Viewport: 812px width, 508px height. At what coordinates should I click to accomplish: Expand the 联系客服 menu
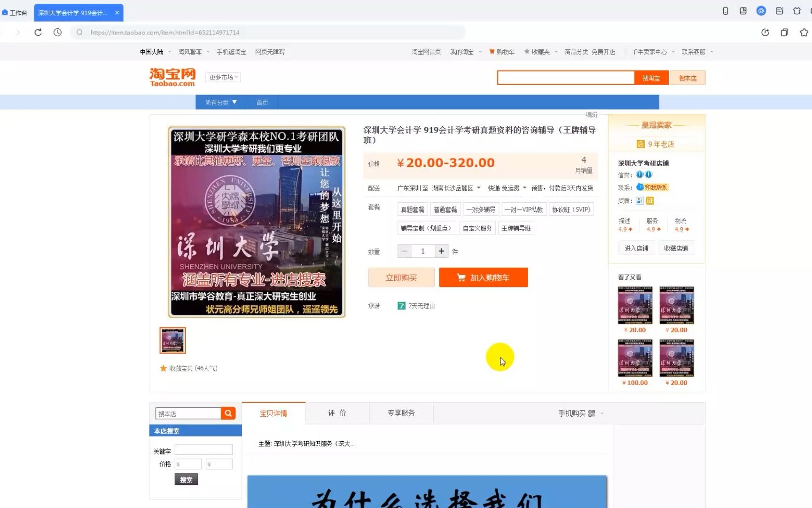(x=697, y=52)
